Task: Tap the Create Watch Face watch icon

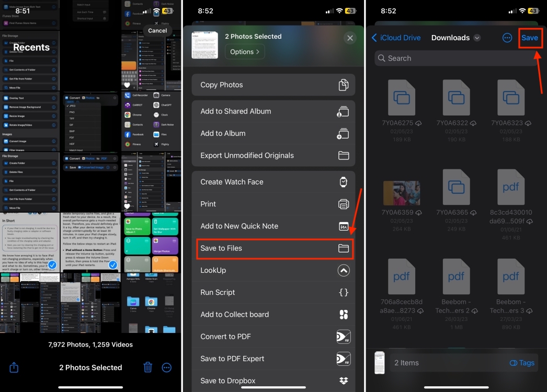Action: 344,181
